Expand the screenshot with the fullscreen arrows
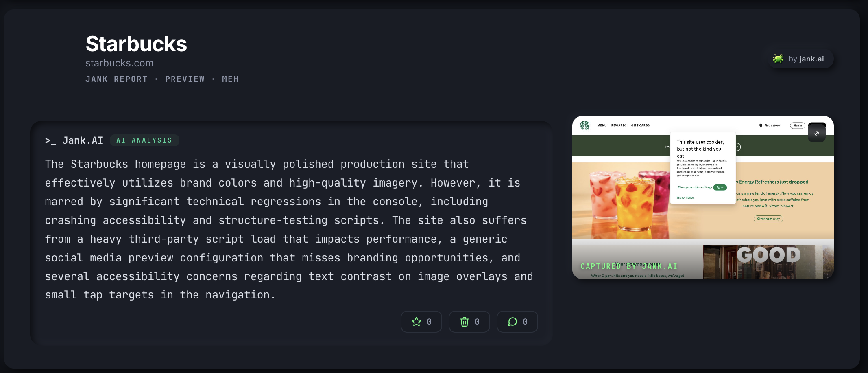This screenshot has width=868, height=373. (817, 132)
